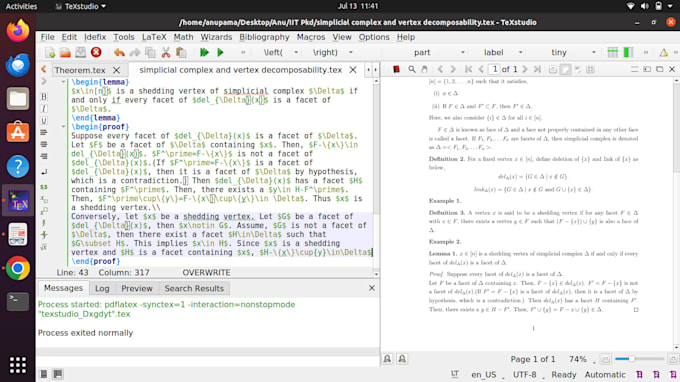Toggle bottom panel icon in status bar
The width and height of the screenshot is (680, 382).
58,374
